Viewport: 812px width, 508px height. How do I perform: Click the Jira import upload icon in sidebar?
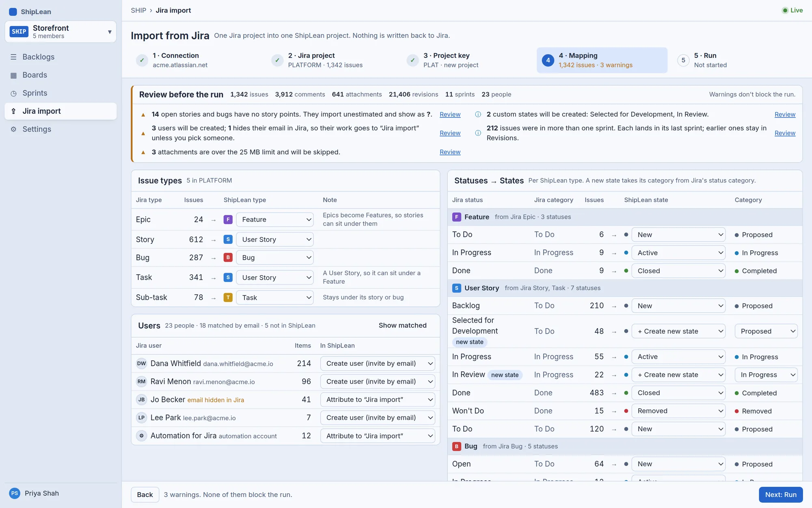[13, 111]
